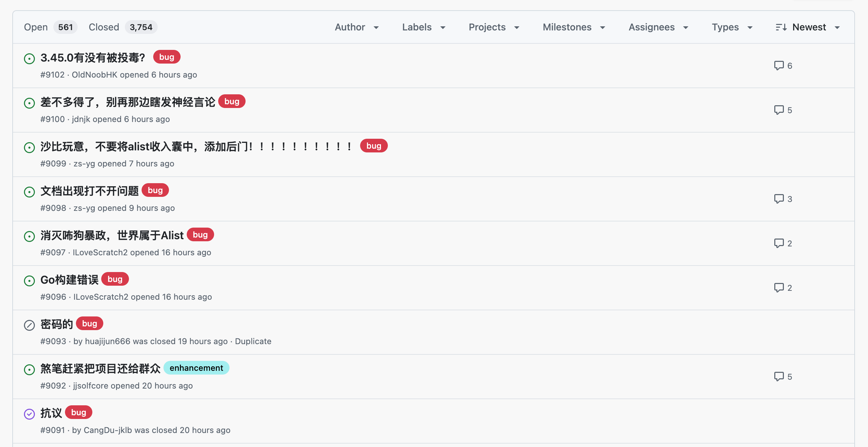Click the sort icon beside Newest
This screenshot has width=868, height=447.
(781, 27)
